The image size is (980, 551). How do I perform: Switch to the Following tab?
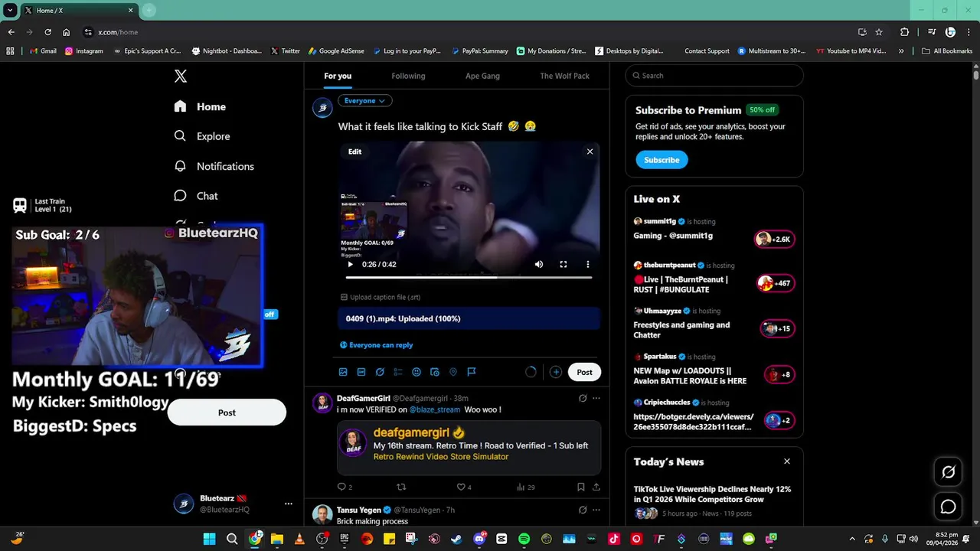408,76
